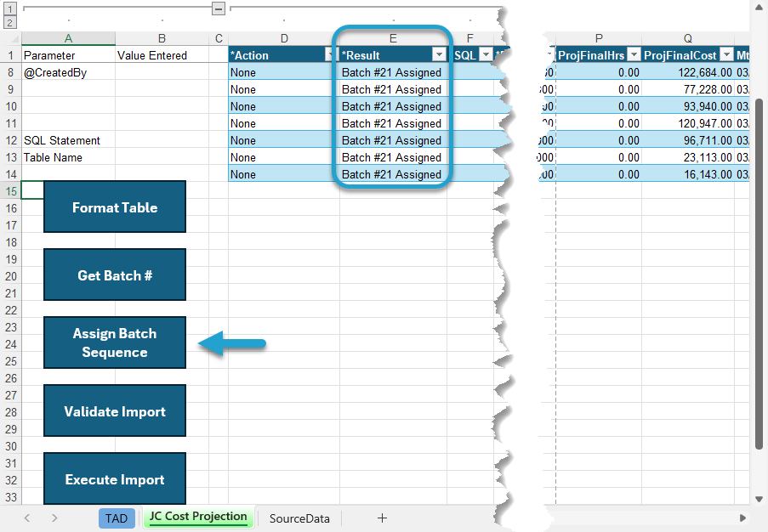The width and height of the screenshot is (768, 532).
Task: Select row 33 header
Action: (x=11, y=497)
